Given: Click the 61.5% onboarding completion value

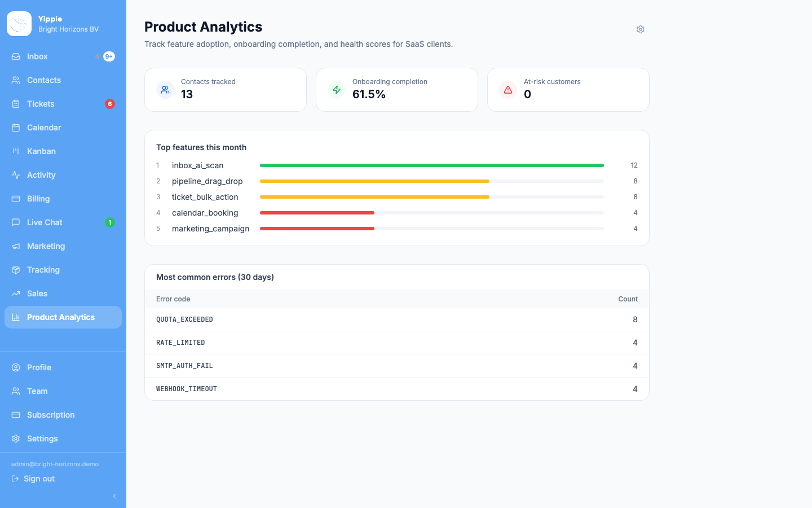Looking at the screenshot, I should [369, 94].
